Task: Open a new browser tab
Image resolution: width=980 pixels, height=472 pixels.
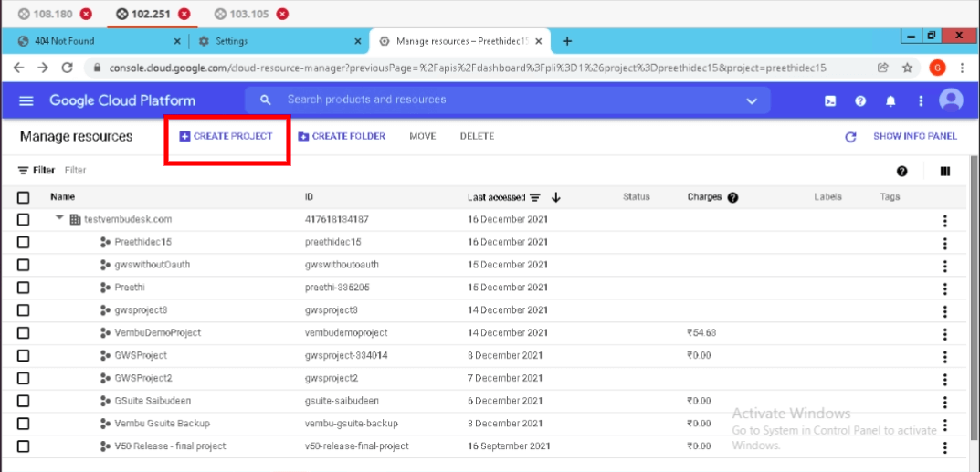Action: tap(567, 41)
